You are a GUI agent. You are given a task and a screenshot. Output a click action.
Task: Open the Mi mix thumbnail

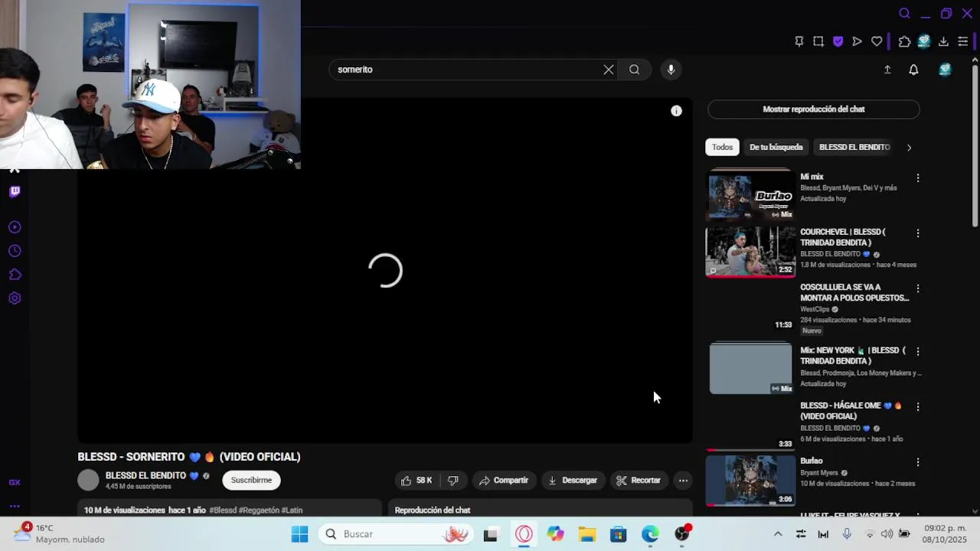[750, 195]
